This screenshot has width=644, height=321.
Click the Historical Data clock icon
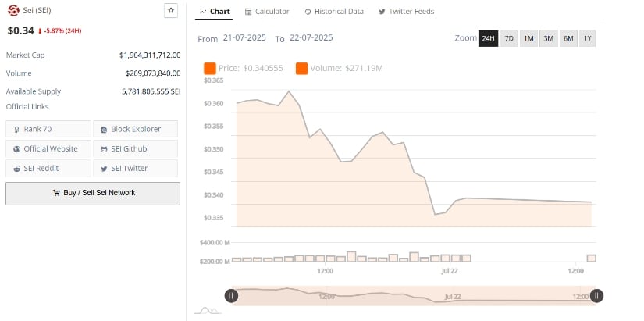[308, 12]
